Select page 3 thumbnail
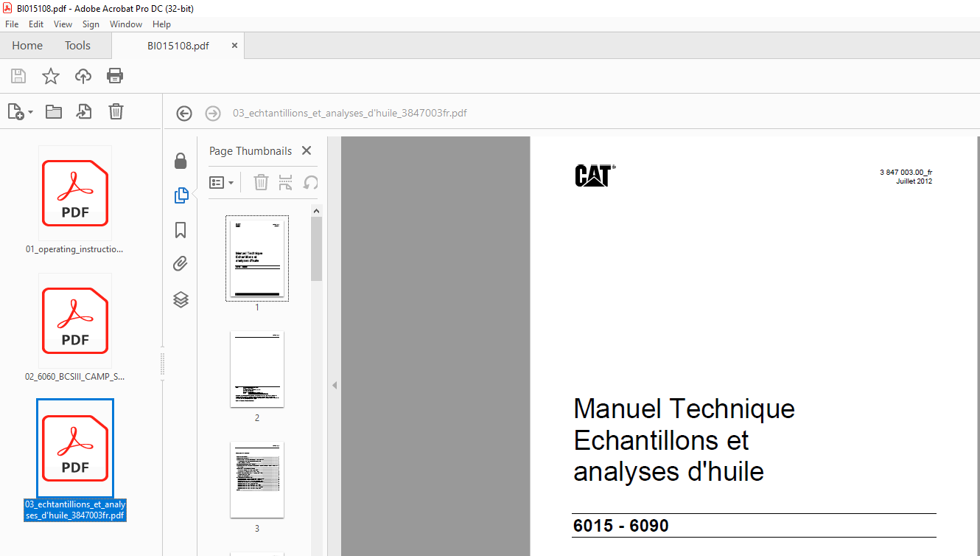The width and height of the screenshot is (980, 556). point(257,479)
